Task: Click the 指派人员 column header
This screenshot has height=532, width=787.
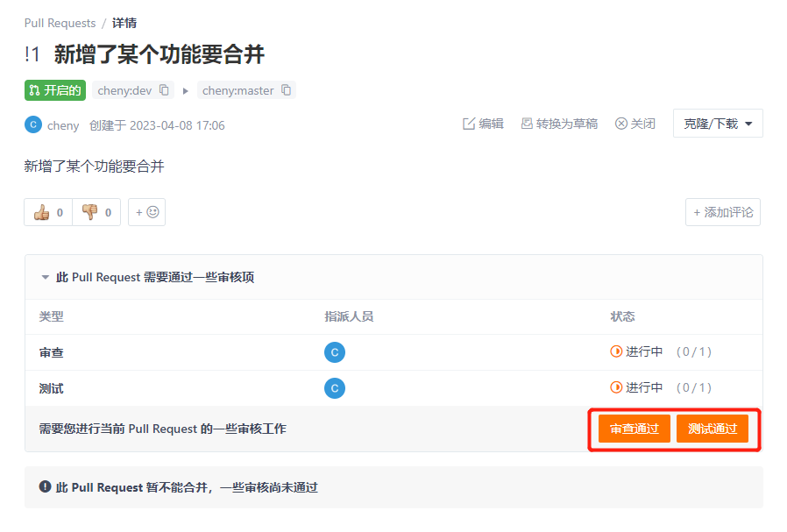Action: [x=349, y=316]
